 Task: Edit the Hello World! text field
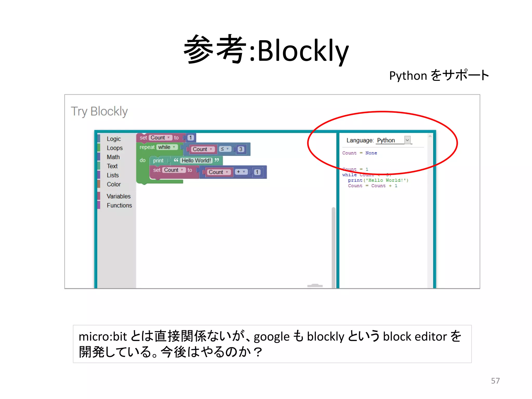(196, 161)
